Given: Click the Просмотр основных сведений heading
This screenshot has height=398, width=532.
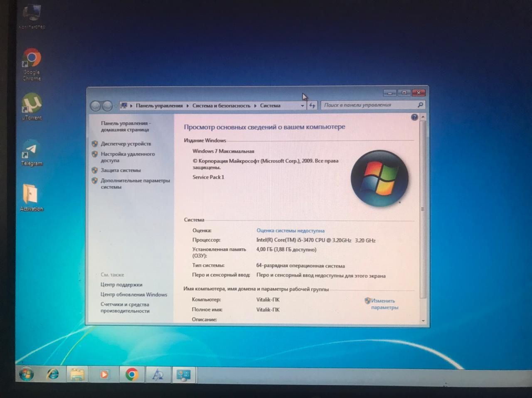Looking at the screenshot, I should point(264,127).
